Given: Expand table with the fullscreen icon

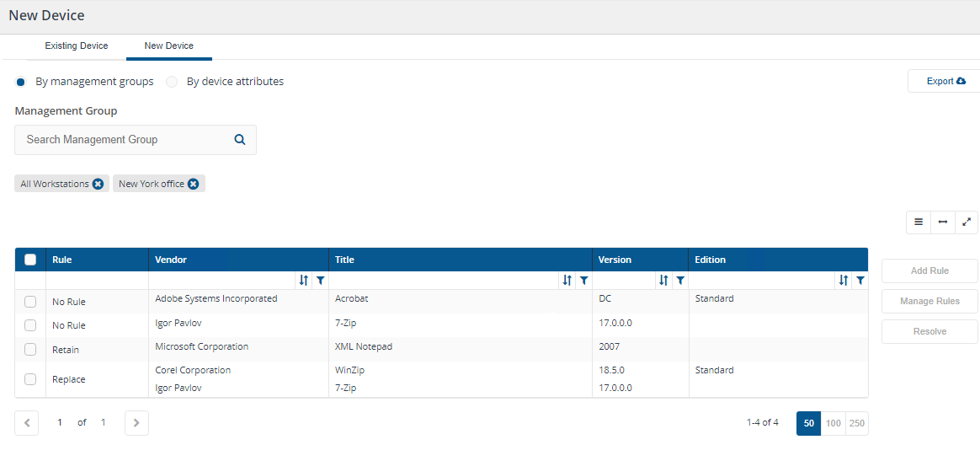Looking at the screenshot, I should (x=967, y=222).
